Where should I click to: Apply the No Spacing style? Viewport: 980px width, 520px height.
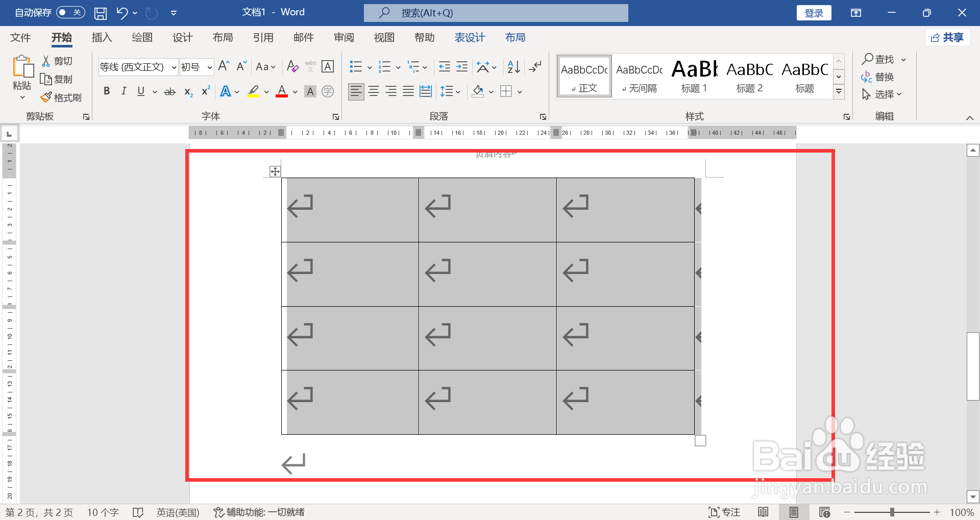[640, 76]
